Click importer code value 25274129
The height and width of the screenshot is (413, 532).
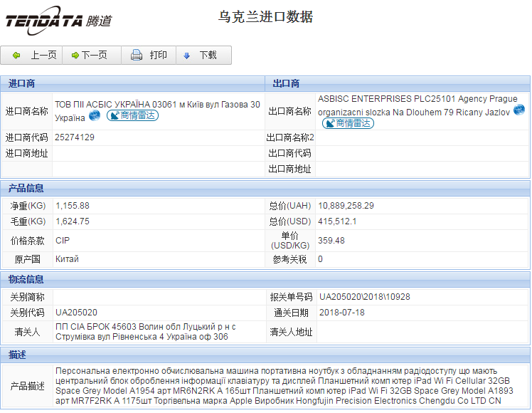(x=75, y=137)
